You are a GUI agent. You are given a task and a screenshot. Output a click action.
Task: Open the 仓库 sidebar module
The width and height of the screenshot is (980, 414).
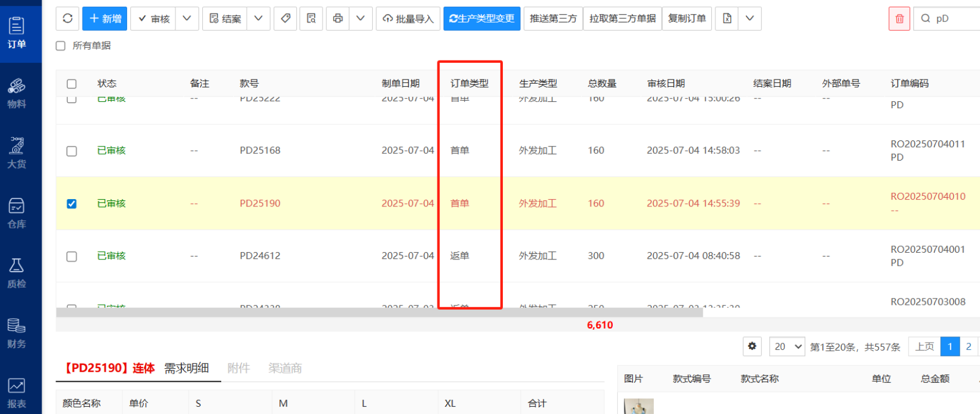(16, 213)
